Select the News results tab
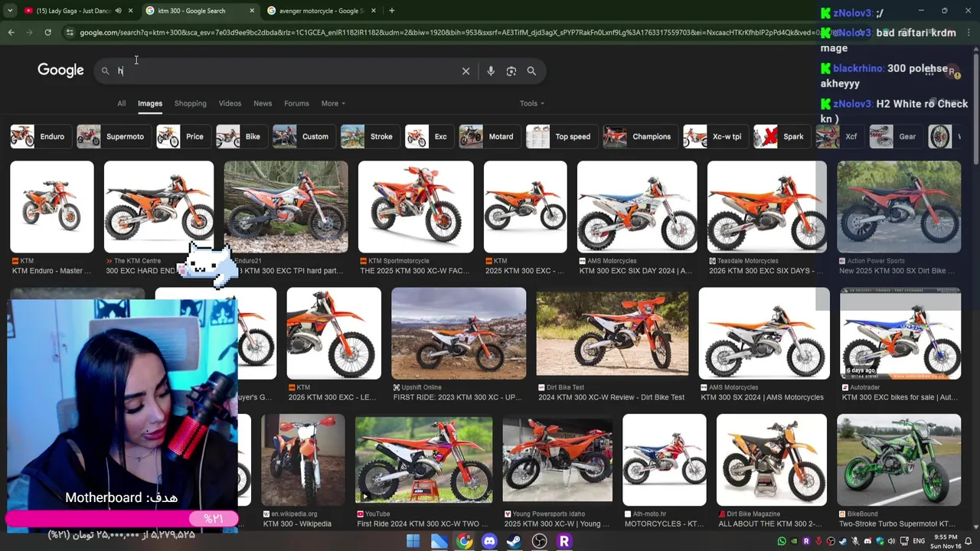 pos(263,103)
